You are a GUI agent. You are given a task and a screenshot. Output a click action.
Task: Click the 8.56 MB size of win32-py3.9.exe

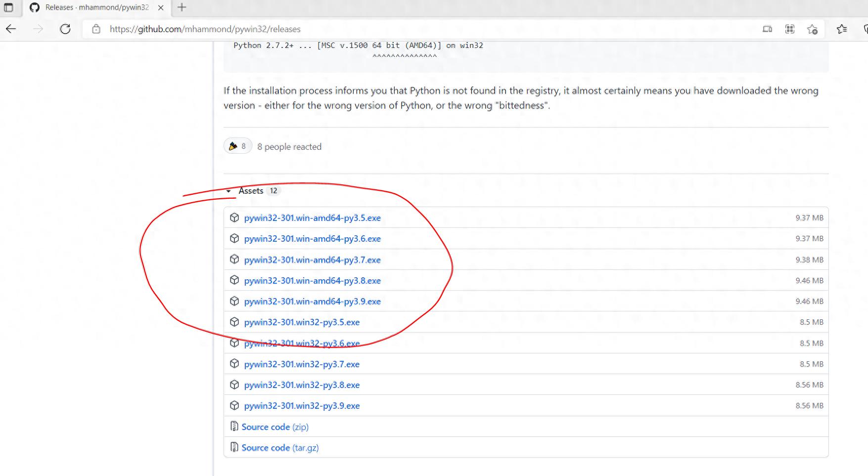(810, 406)
